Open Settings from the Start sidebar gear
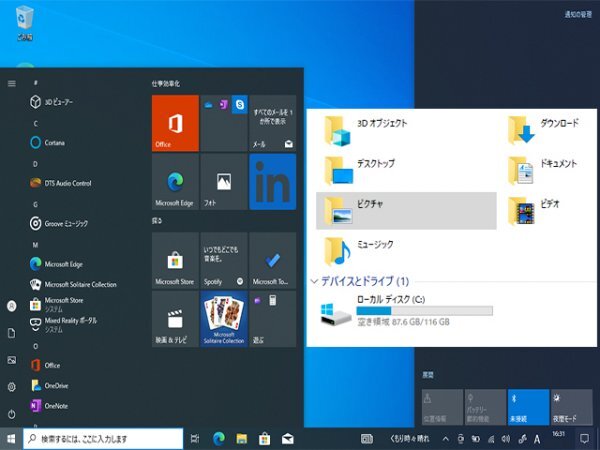600x450 pixels. pyautogui.click(x=12, y=387)
